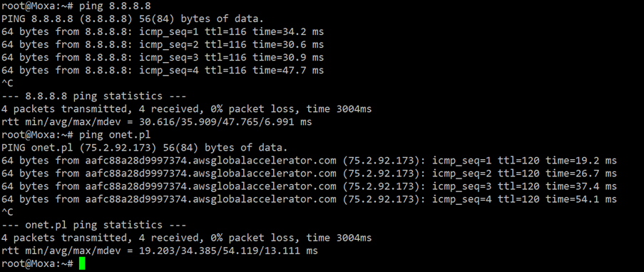Click the first "0% packet loss" summary line
Viewport: 644px width, 272px height.
(x=186, y=109)
